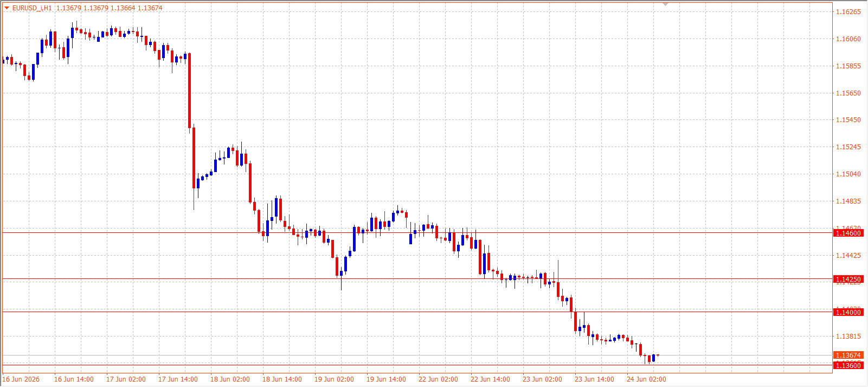
Task: Click the 1.16060 price scale value
Action: click(x=848, y=39)
